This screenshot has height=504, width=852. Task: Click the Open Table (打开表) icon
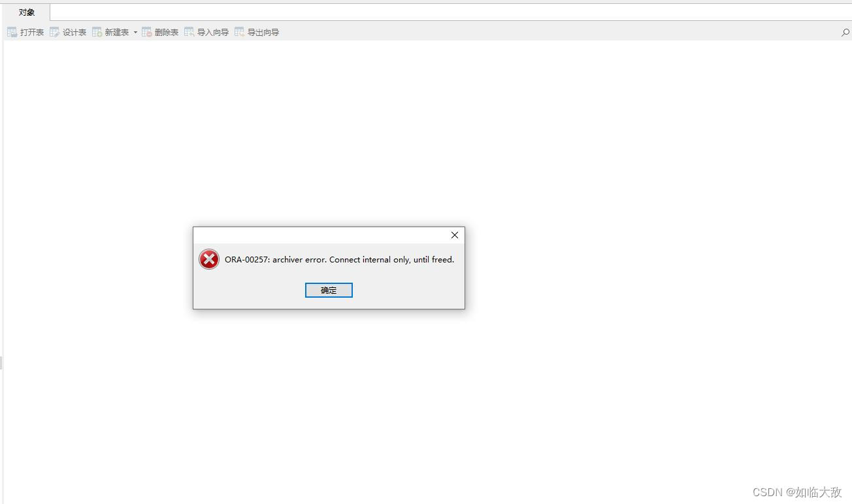(x=12, y=32)
